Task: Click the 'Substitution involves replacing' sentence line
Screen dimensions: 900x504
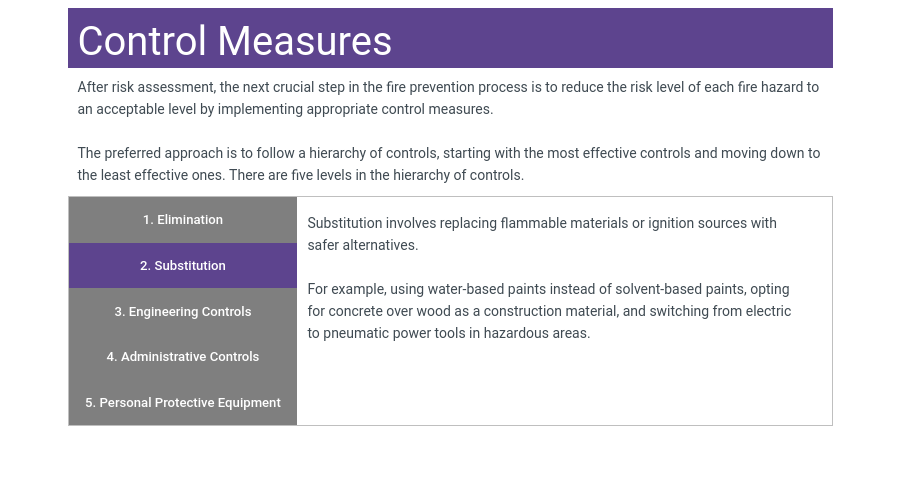Action: [541, 223]
